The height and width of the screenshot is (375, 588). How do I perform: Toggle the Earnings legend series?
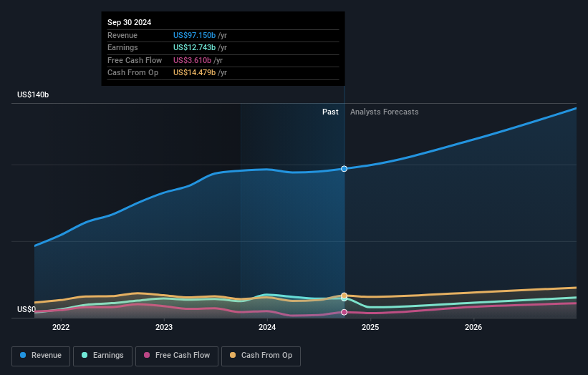tap(102, 356)
